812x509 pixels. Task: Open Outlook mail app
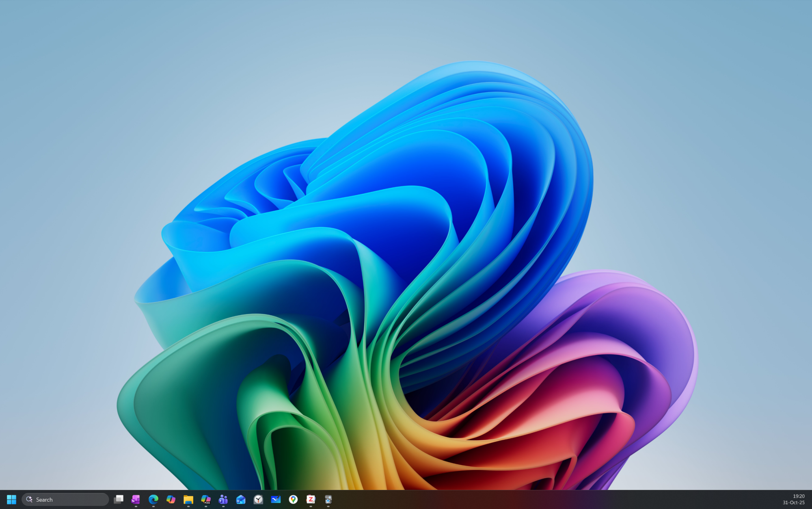point(241,499)
